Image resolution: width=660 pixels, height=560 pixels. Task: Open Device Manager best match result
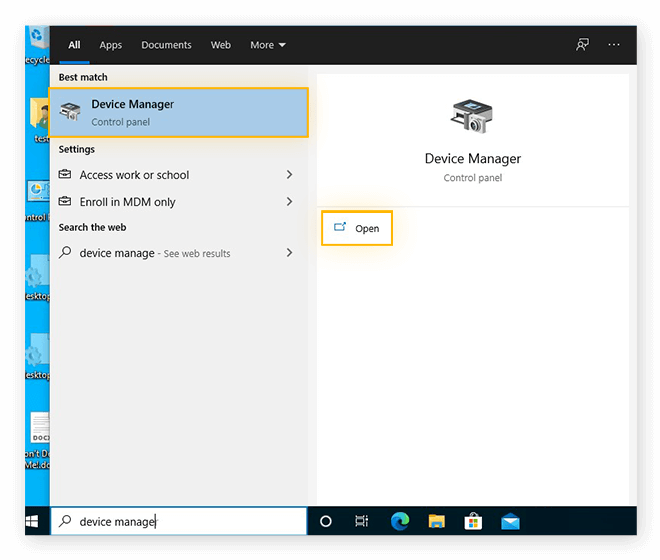point(179,112)
